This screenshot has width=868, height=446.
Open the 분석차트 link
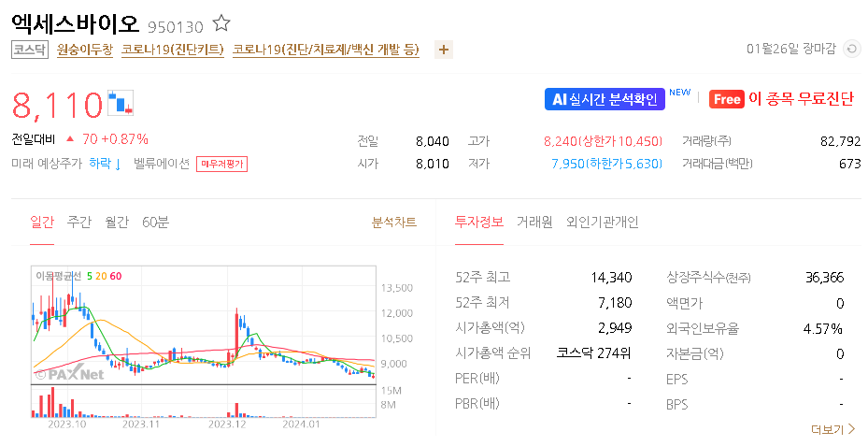[393, 223]
